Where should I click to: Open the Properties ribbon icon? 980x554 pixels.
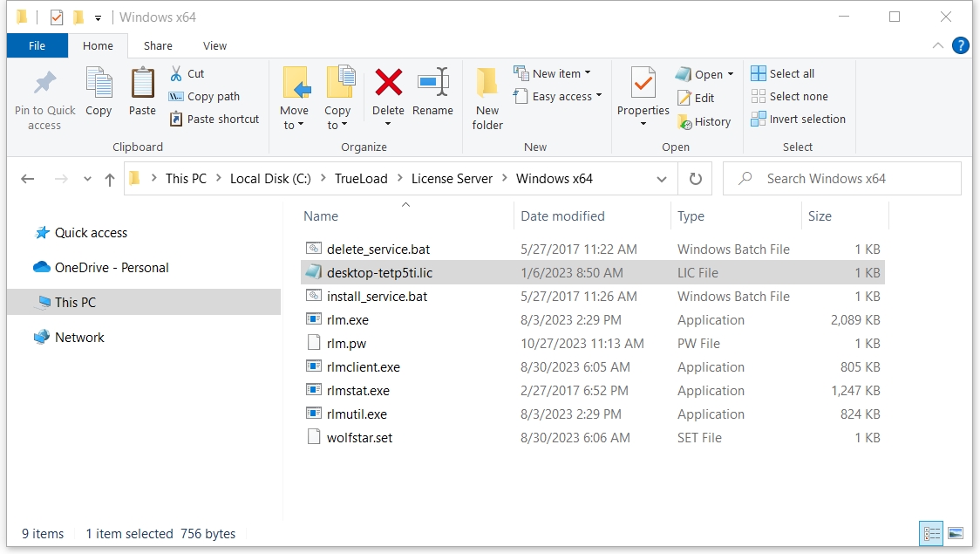click(x=643, y=85)
